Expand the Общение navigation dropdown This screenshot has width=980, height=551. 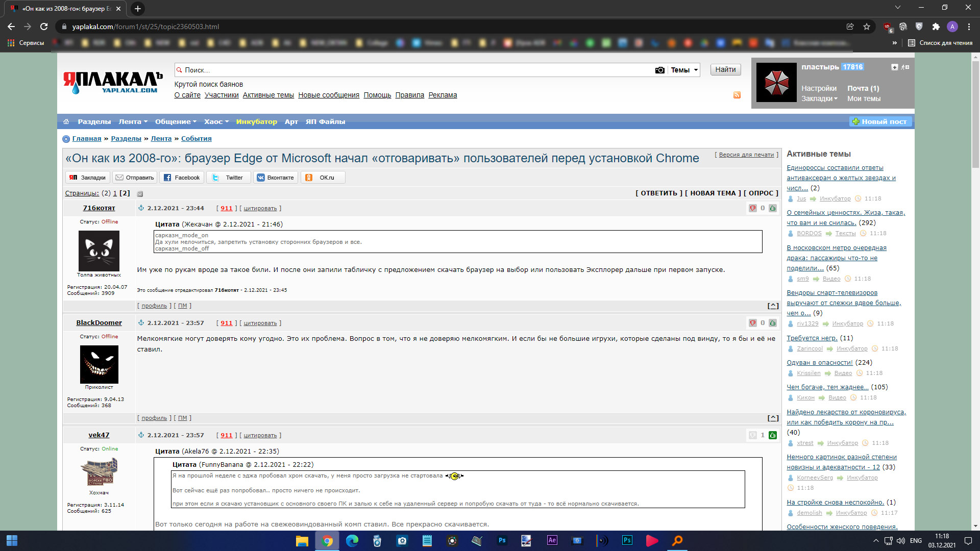(x=176, y=121)
